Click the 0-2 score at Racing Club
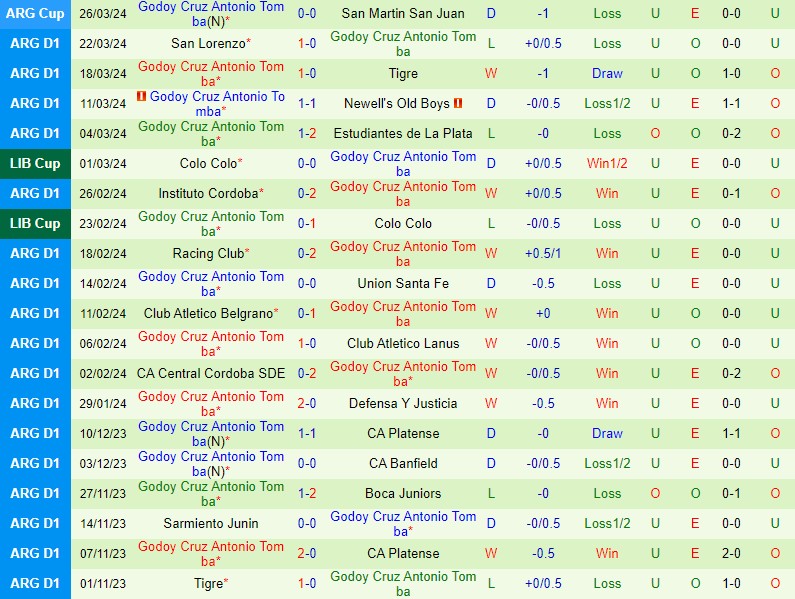 307,253
